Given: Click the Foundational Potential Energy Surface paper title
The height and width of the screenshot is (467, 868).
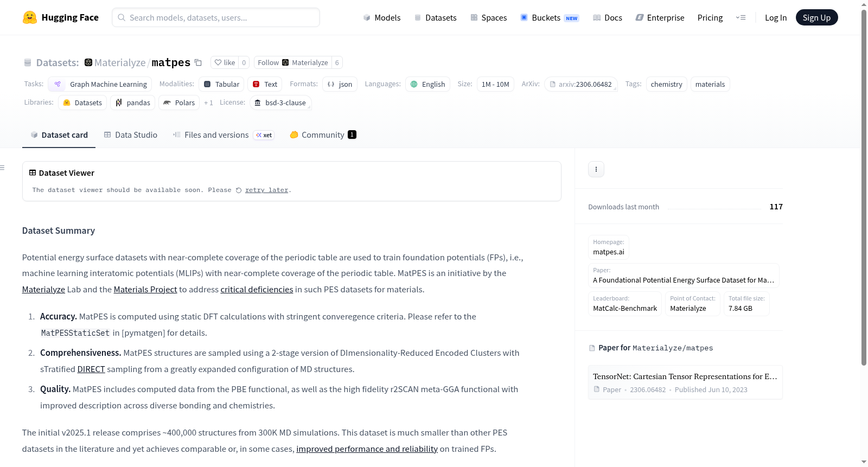Looking at the screenshot, I should (684, 280).
